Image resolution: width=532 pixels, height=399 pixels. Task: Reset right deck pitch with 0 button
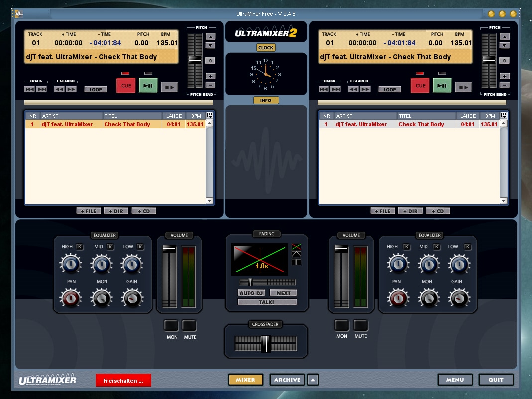pos(505,61)
